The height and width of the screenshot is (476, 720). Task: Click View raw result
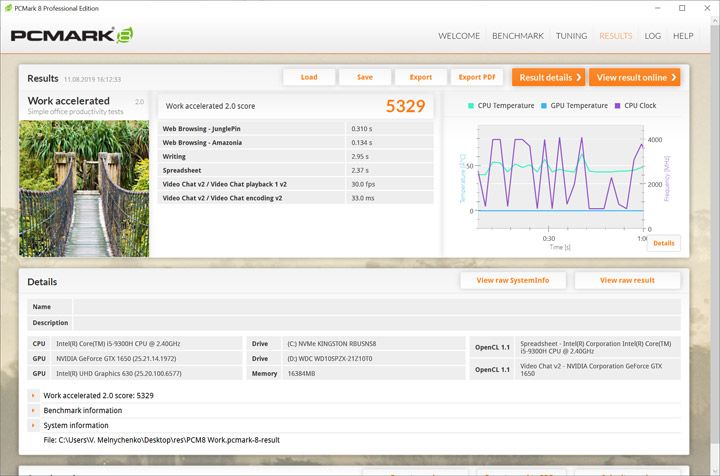pyautogui.click(x=627, y=280)
